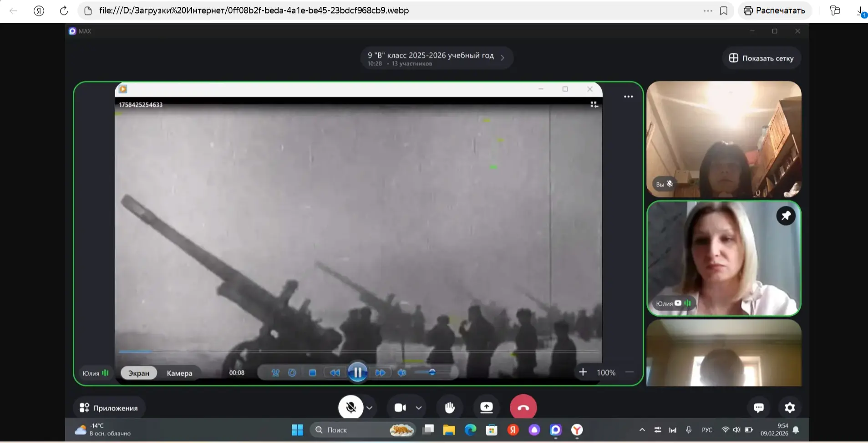Click the share screen icon
Screen dimensions: 868x443
coord(486,408)
